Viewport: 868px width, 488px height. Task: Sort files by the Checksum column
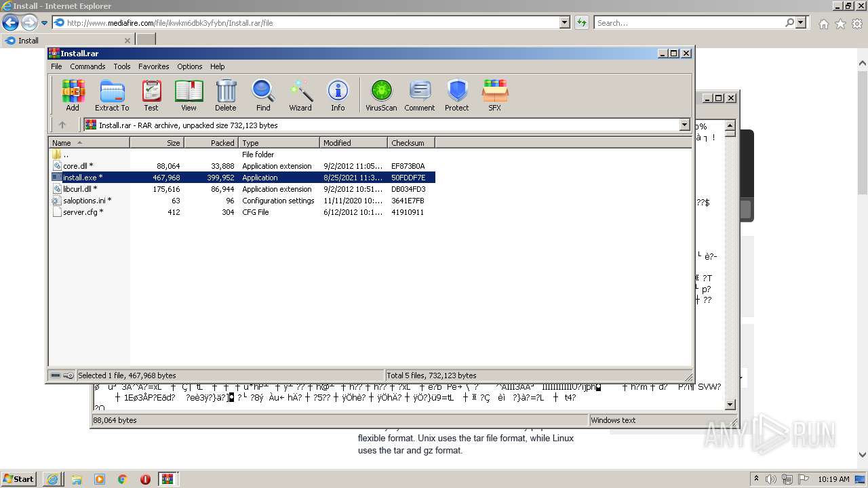pos(411,143)
